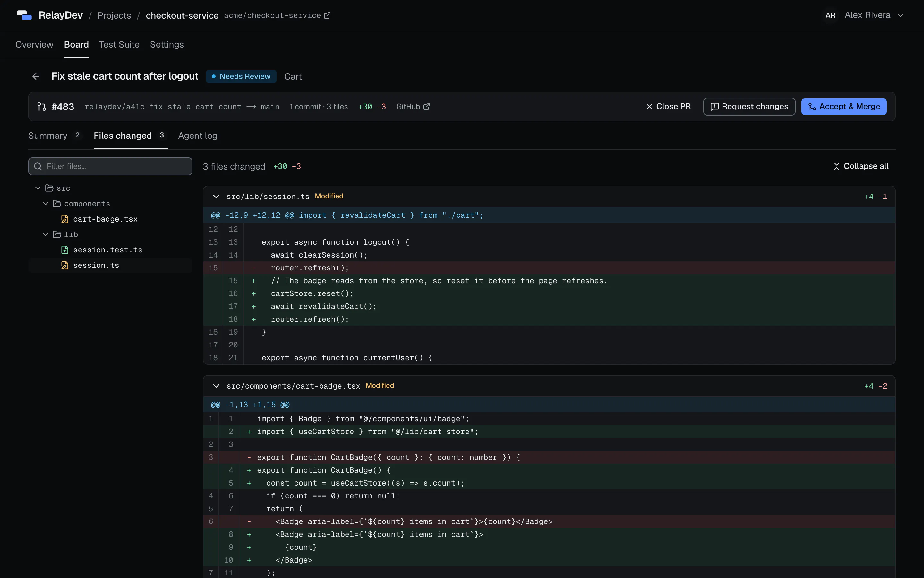The image size is (924, 578).
Task: Click the modified file icon for cart-badge.tsx
Action: [x=65, y=219]
